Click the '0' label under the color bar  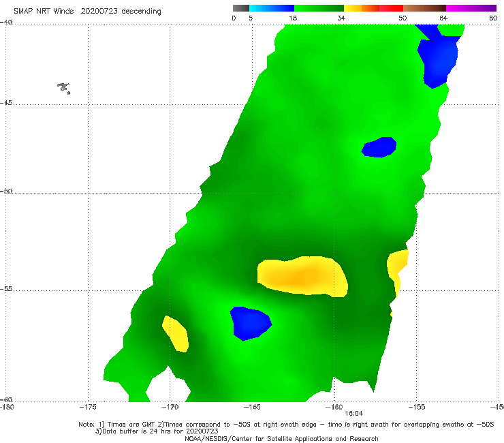click(234, 18)
